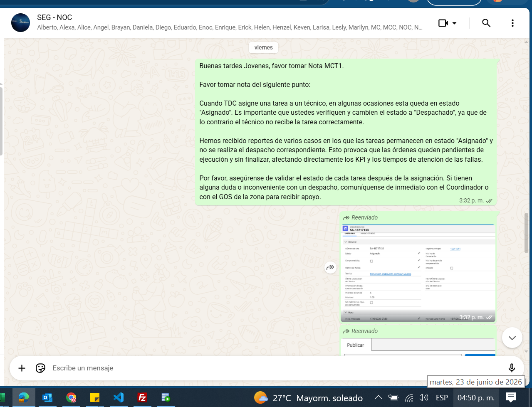The image size is (532, 407).
Task: Open the Windows notification center
Action: point(511,397)
